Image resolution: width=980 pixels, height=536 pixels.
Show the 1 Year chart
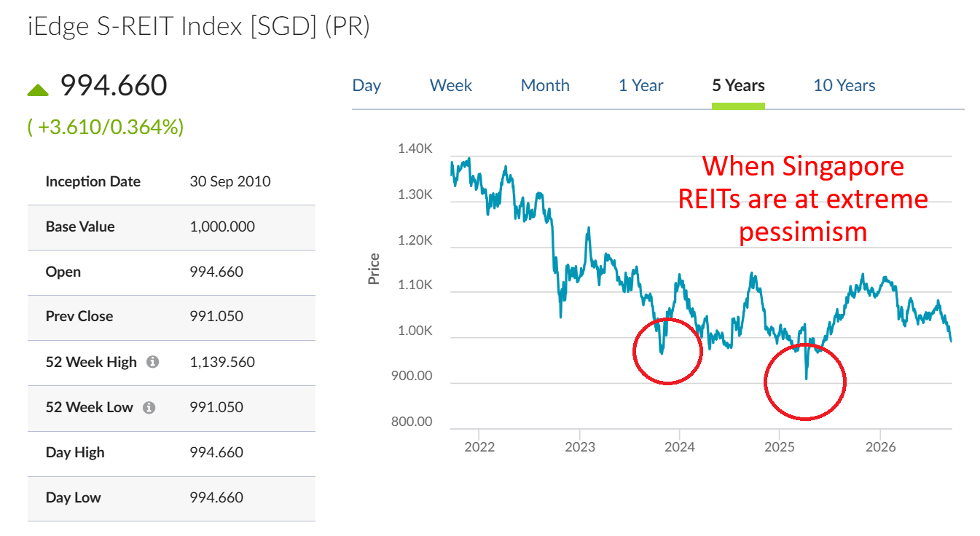pyautogui.click(x=641, y=85)
